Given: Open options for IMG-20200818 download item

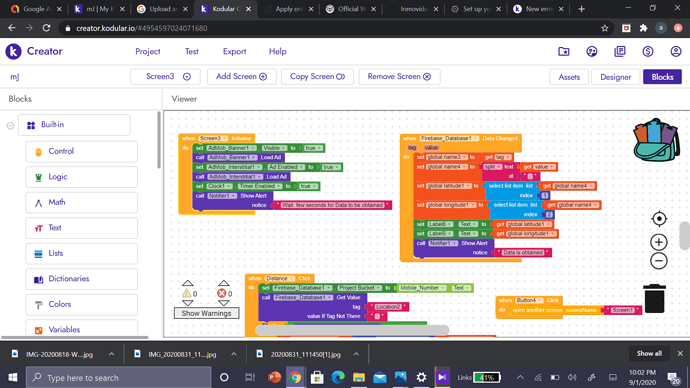Looking at the screenshot, I should [111, 354].
